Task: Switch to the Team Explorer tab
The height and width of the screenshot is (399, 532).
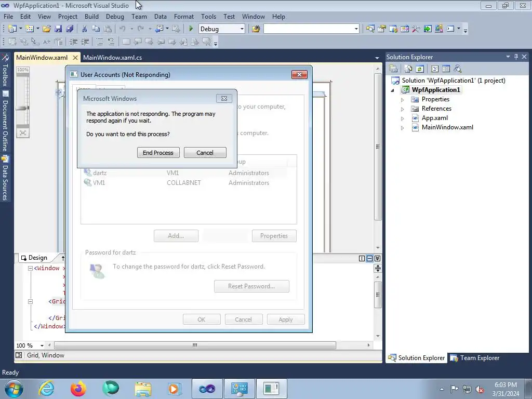Action: 475,357
